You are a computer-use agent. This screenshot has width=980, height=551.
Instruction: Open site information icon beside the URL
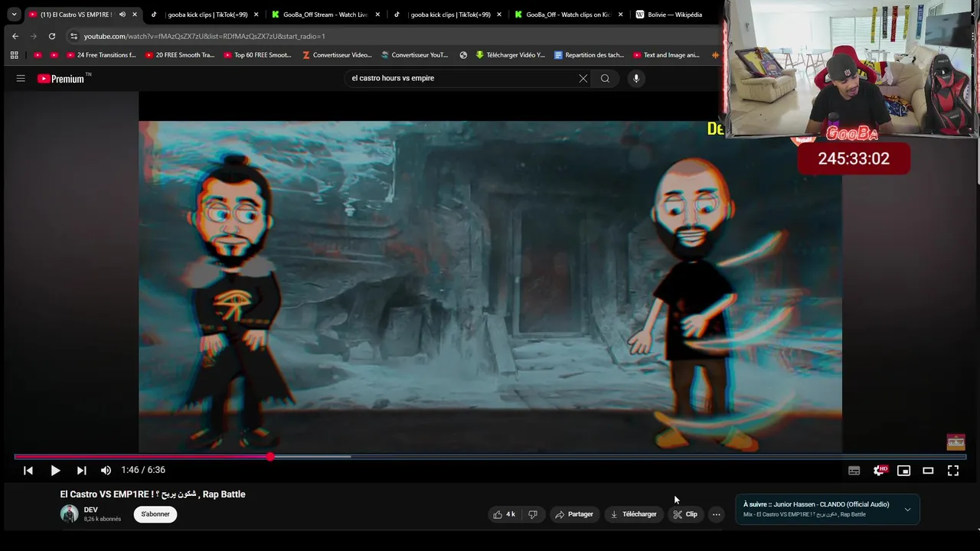click(x=73, y=36)
